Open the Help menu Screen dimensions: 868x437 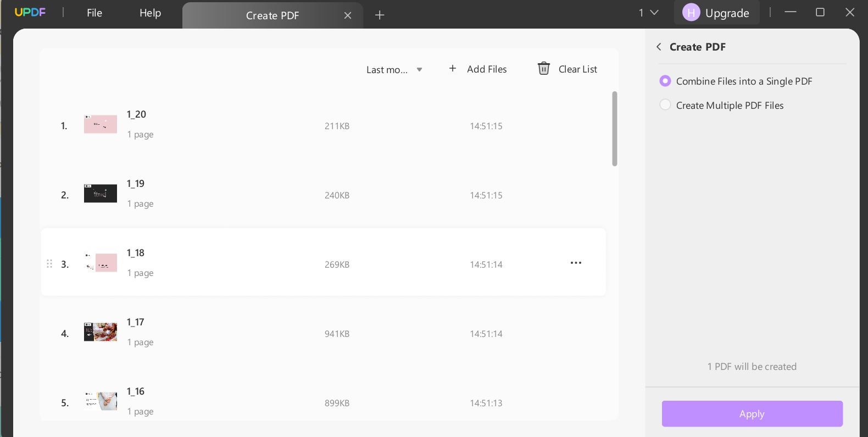150,13
